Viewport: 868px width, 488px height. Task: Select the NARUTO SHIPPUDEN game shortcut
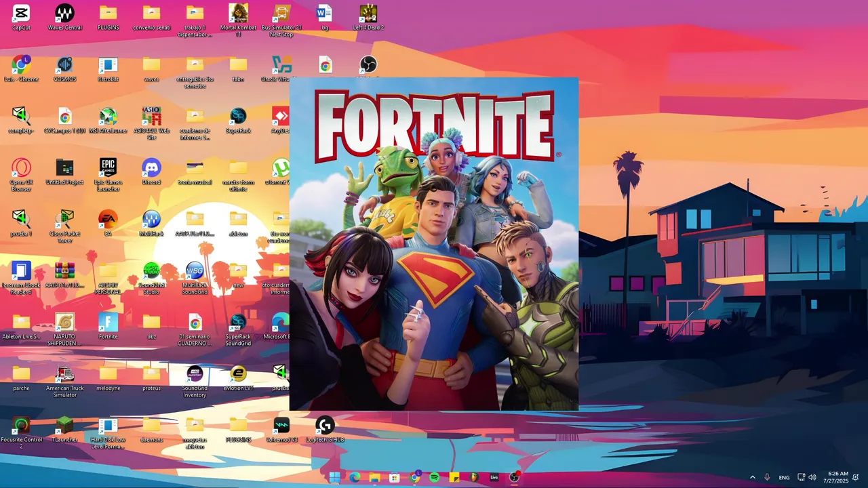(x=64, y=329)
